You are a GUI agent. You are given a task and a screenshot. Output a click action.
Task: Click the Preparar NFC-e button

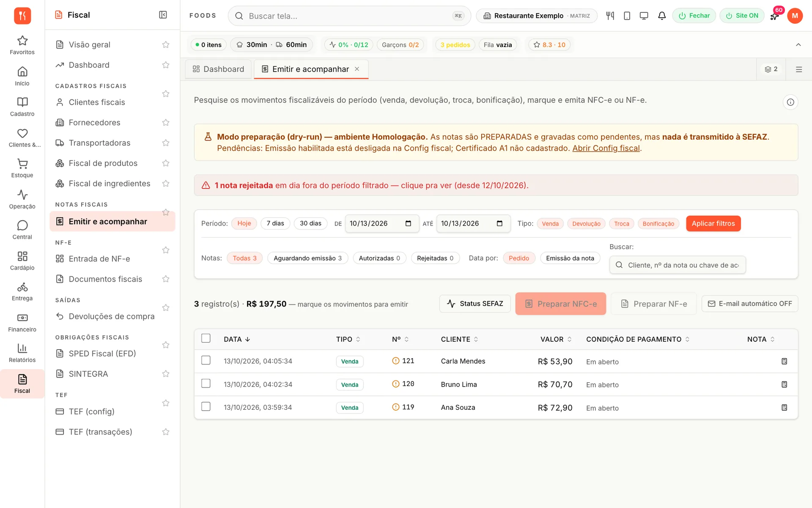tap(560, 304)
